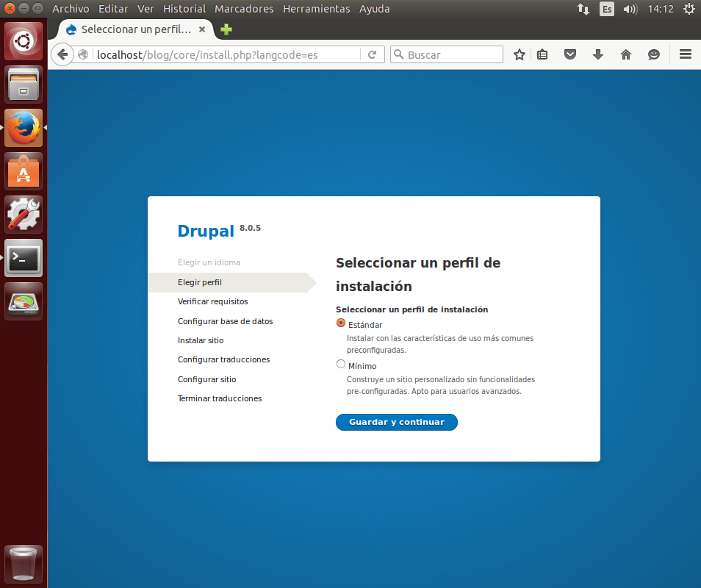Open the session power gear menu
This screenshot has width=701, height=588.
click(x=689, y=9)
